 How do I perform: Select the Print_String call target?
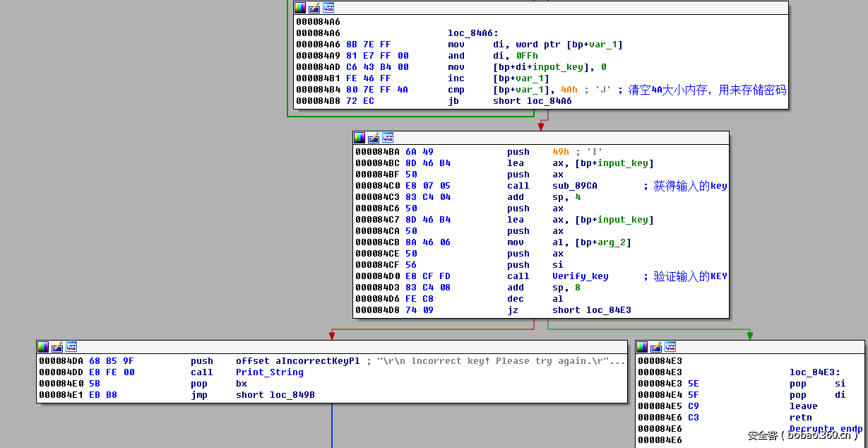(x=269, y=372)
